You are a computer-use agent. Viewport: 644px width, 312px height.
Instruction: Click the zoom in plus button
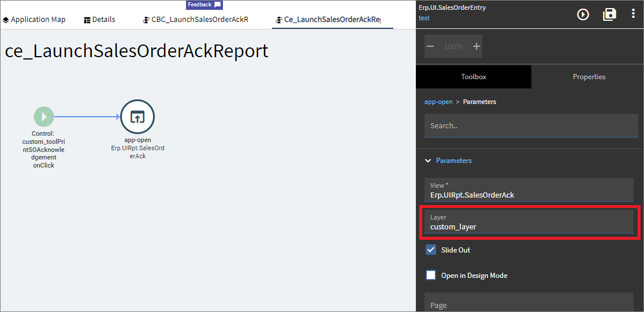(x=477, y=46)
